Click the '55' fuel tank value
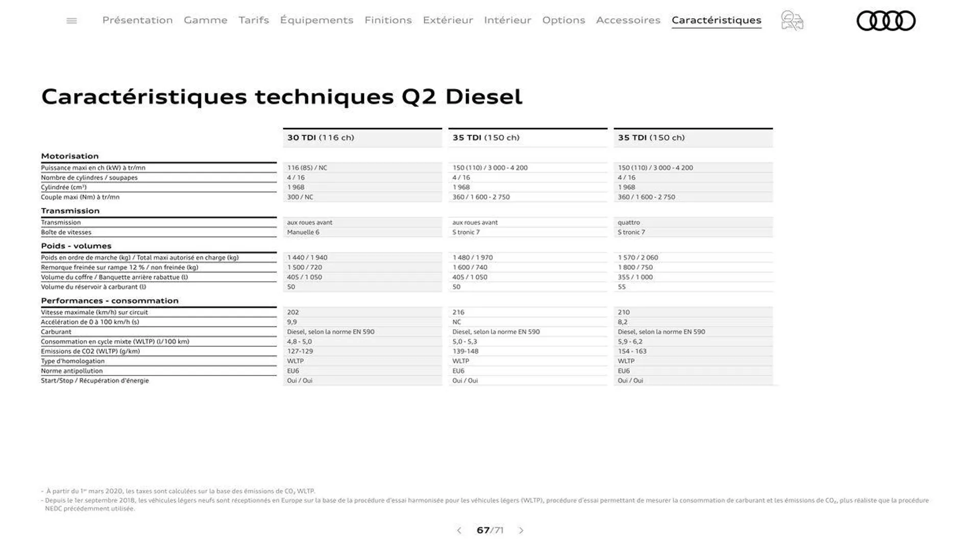This screenshot has width=980, height=551. tap(622, 287)
